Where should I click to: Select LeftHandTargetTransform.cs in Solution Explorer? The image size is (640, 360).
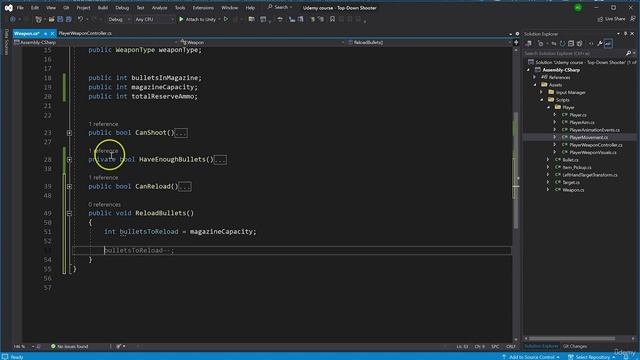[590, 175]
